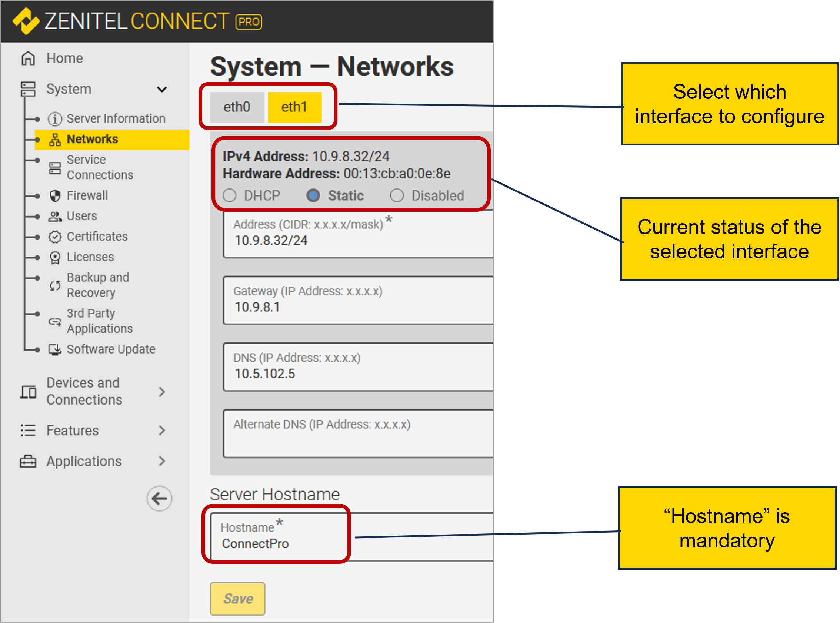Select the Disabled radio button
840x623 pixels.
coord(397,196)
